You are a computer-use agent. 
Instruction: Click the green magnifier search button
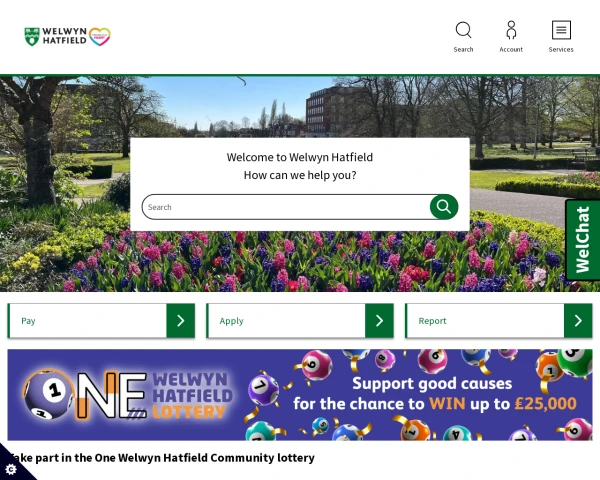tap(444, 207)
